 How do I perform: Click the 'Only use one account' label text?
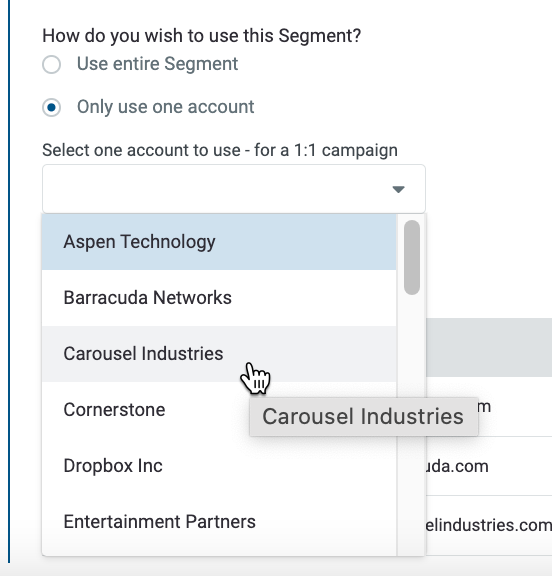(165, 107)
